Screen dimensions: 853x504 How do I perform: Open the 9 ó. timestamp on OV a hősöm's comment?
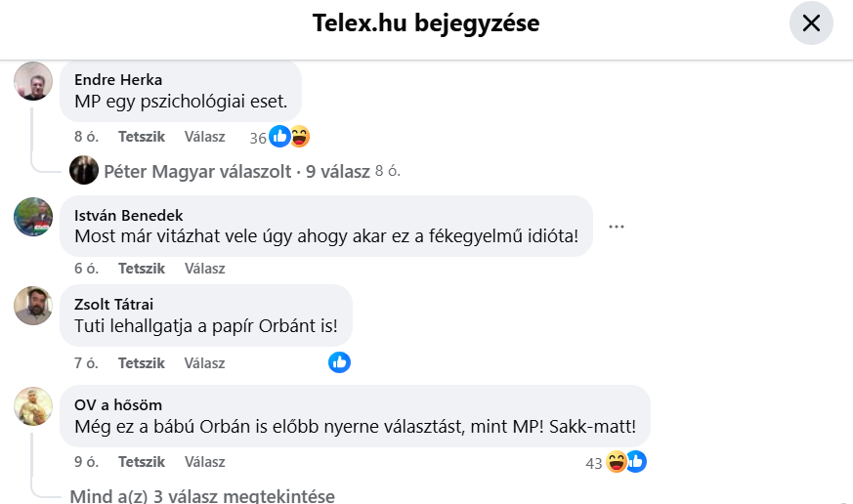pyautogui.click(x=87, y=462)
